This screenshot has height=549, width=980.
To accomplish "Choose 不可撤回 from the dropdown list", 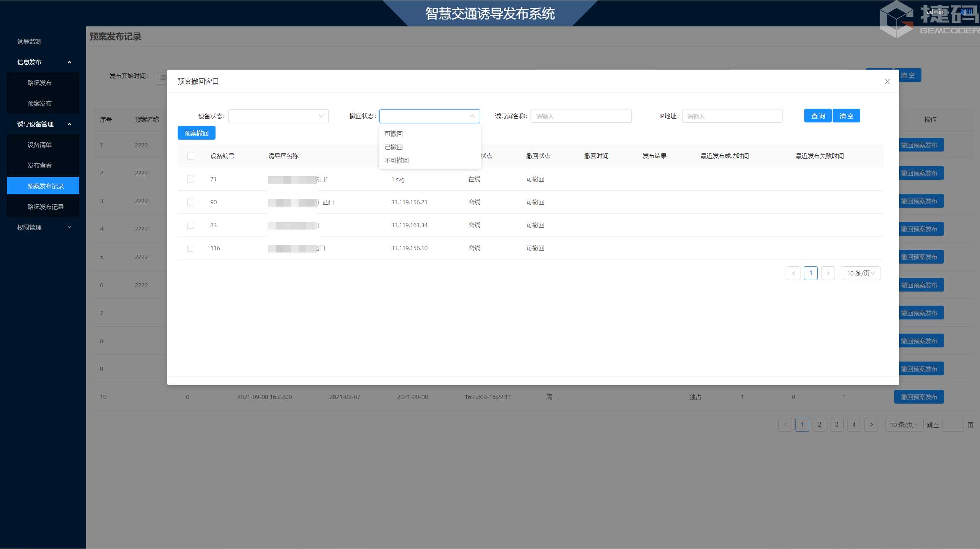I will pos(430,160).
